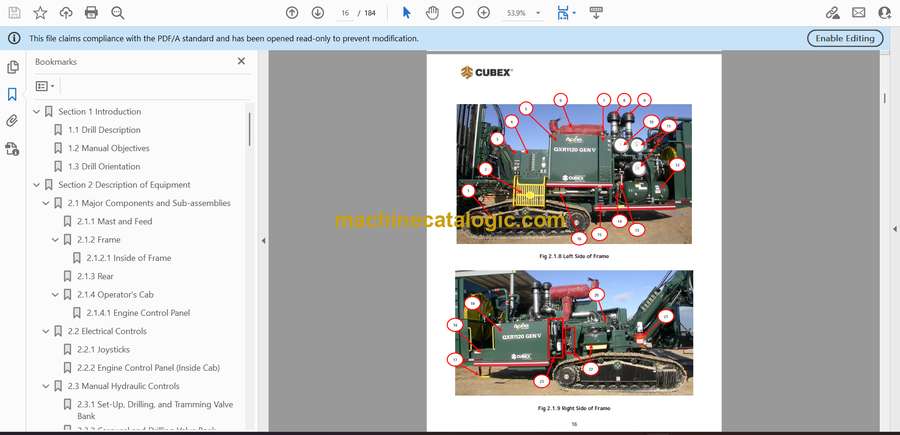Close the Bookmarks panel
900x435 pixels.
tap(241, 61)
